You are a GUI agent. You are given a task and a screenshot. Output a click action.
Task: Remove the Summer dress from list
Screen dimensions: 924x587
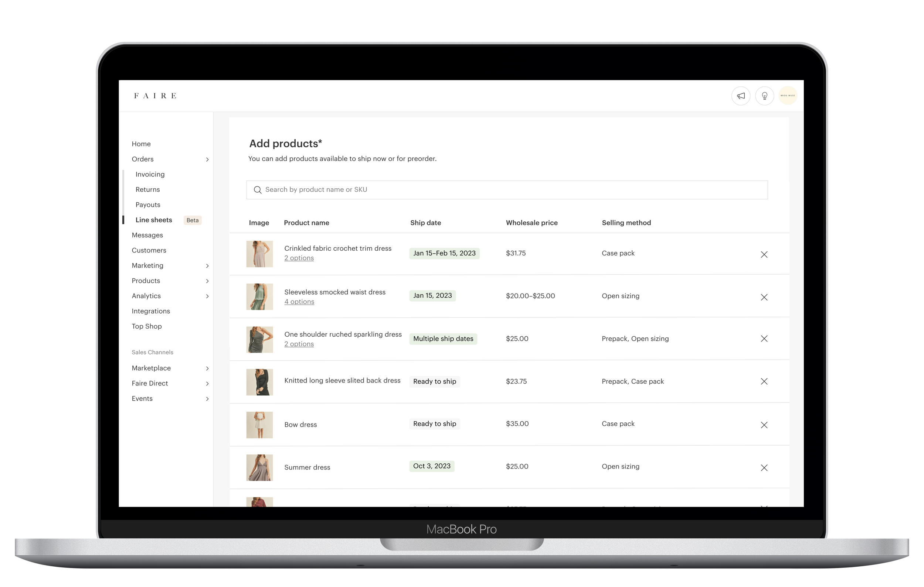(x=764, y=468)
